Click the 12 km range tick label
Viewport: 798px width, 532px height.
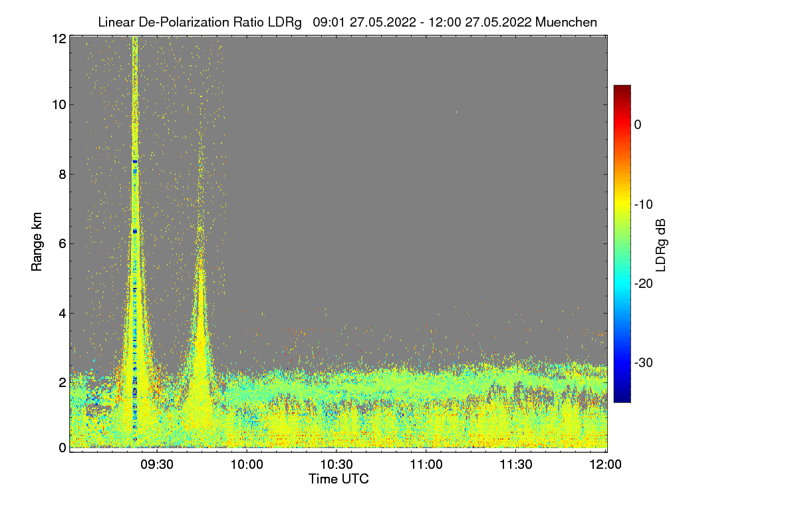pos(59,39)
